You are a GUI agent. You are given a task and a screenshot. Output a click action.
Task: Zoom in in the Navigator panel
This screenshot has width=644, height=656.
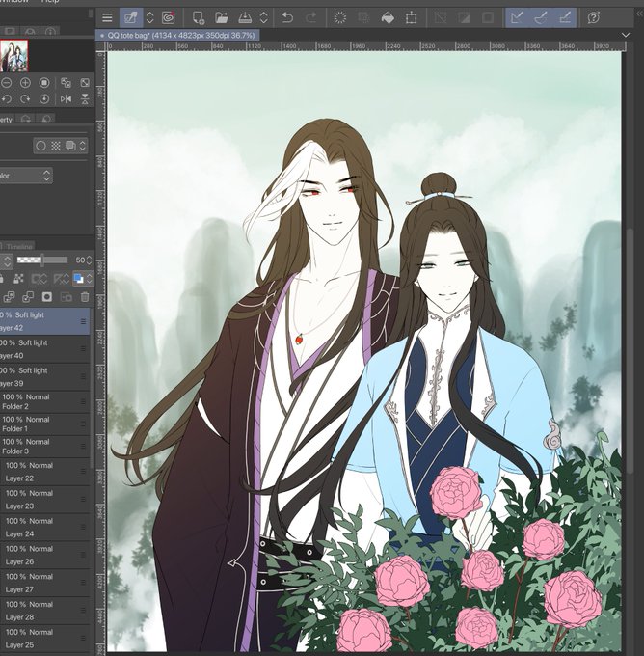tap(25, 83)
